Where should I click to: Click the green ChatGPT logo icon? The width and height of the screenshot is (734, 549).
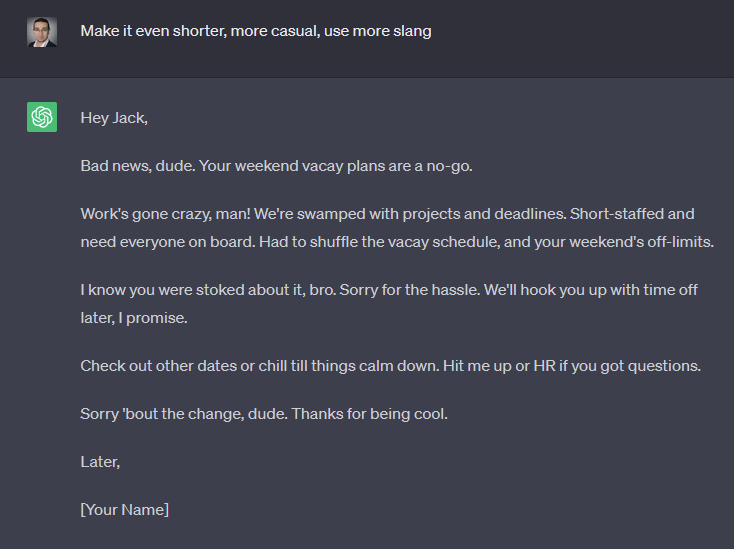coord(42,117)
